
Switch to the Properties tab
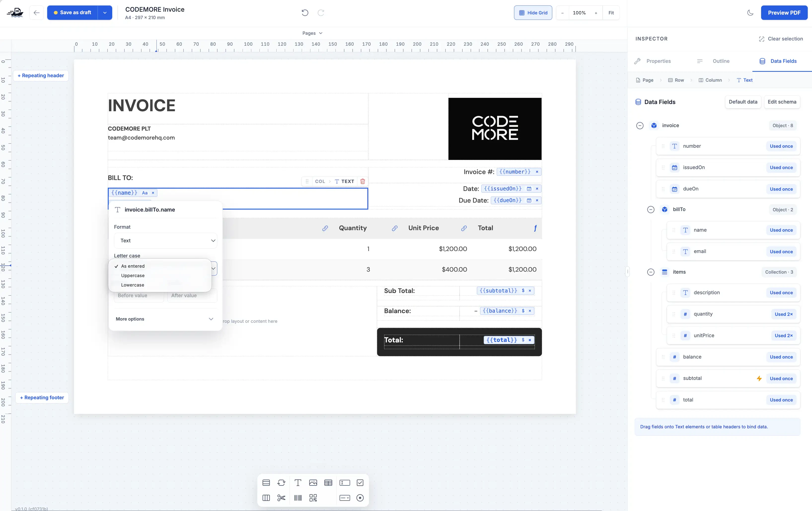[653, 61]
